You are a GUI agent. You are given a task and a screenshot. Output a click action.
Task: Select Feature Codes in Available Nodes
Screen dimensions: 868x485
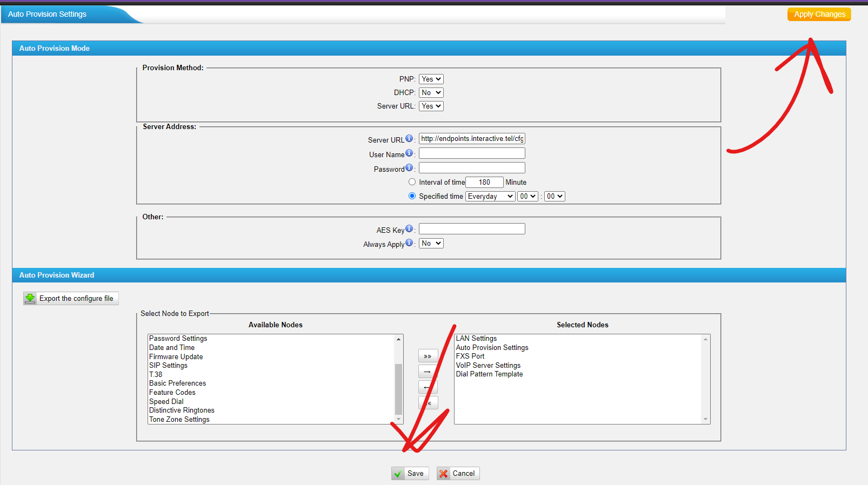172,393
